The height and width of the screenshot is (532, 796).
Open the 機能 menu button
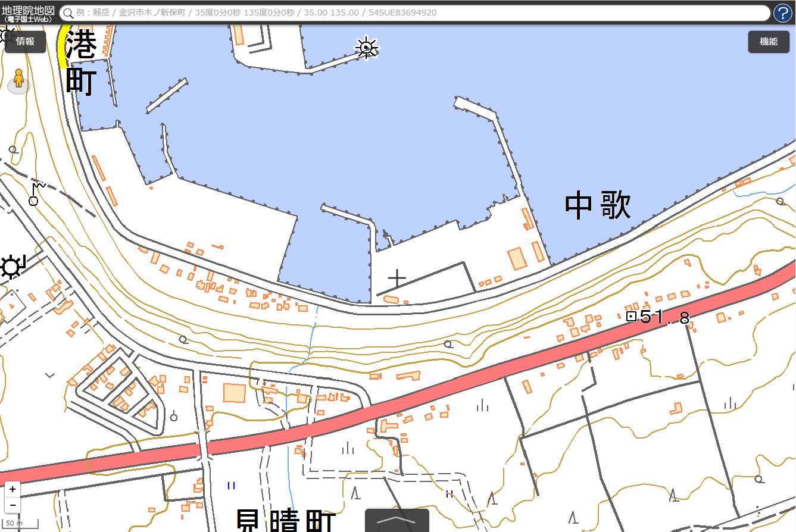point(769,42)
